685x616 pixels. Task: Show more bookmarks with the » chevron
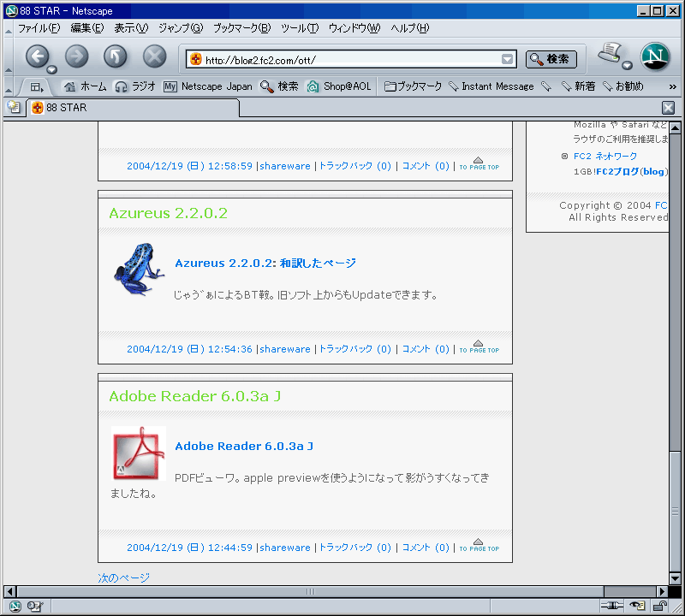[x=673, y=87]
